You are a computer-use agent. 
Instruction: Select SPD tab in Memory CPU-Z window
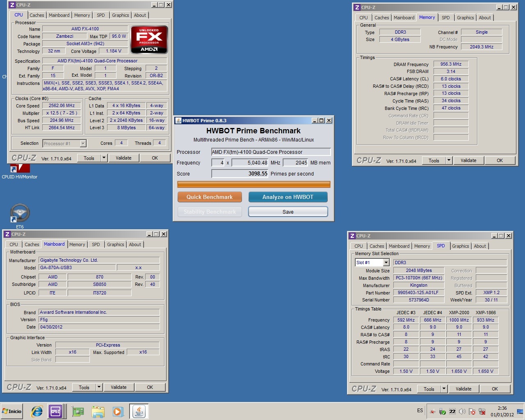click(446, 18)
